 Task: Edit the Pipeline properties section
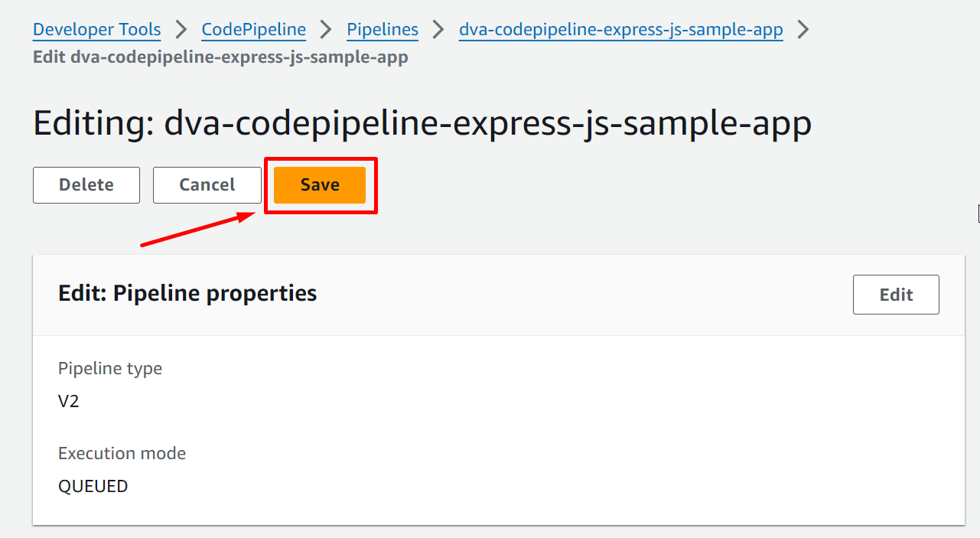coord(895,295)
